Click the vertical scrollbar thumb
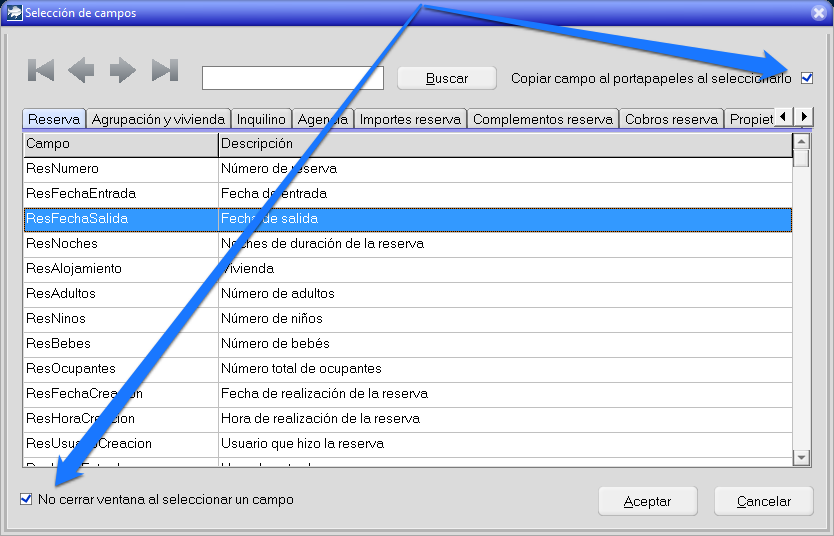The image size is (834, 536). point(801,158)
